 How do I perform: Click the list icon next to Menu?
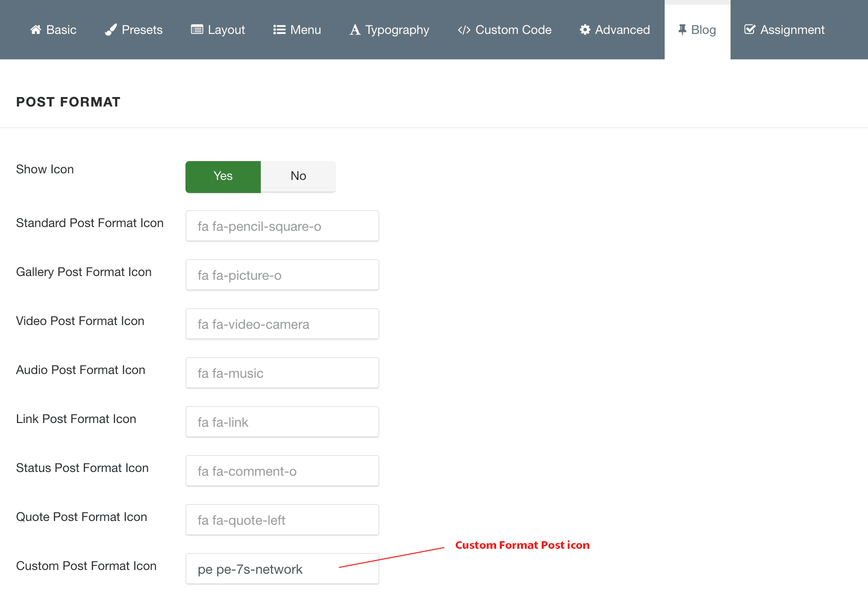[279, 30]
